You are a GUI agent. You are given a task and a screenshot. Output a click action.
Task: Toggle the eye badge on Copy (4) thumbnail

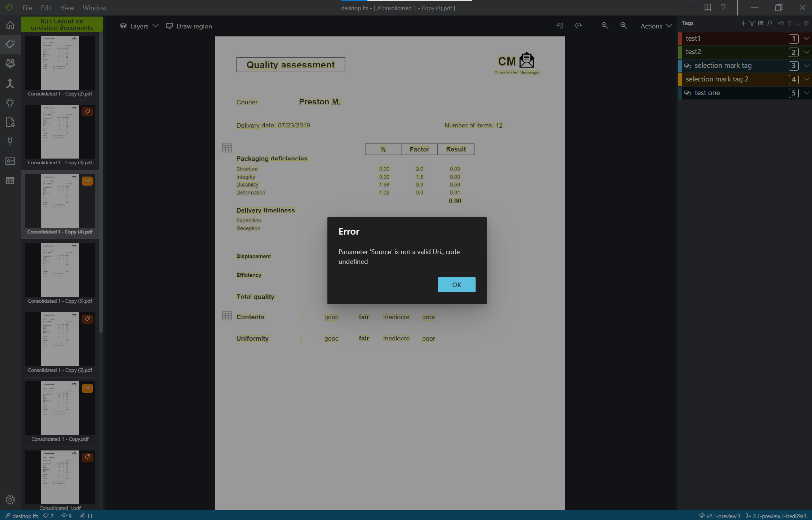tap(87, 181)
